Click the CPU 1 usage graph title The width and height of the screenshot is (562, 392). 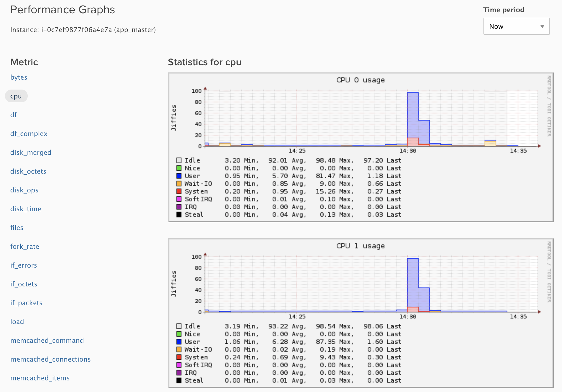pos(360,246)
